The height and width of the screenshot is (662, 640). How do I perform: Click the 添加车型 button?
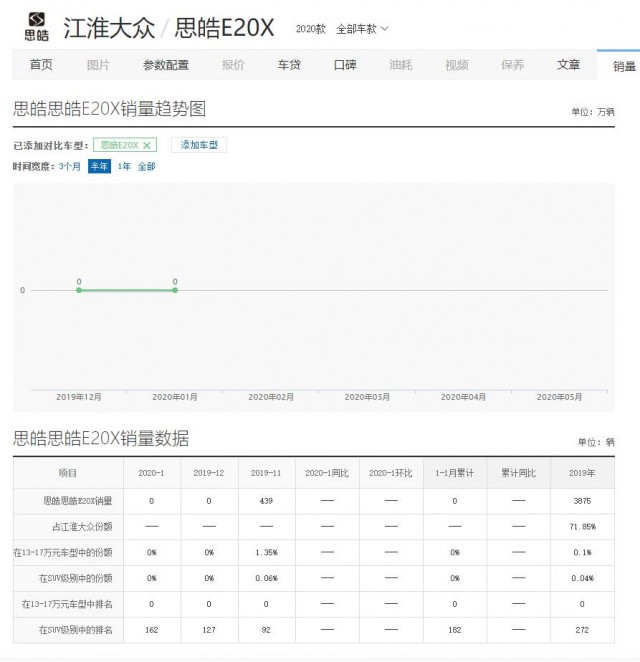[199, 145]
